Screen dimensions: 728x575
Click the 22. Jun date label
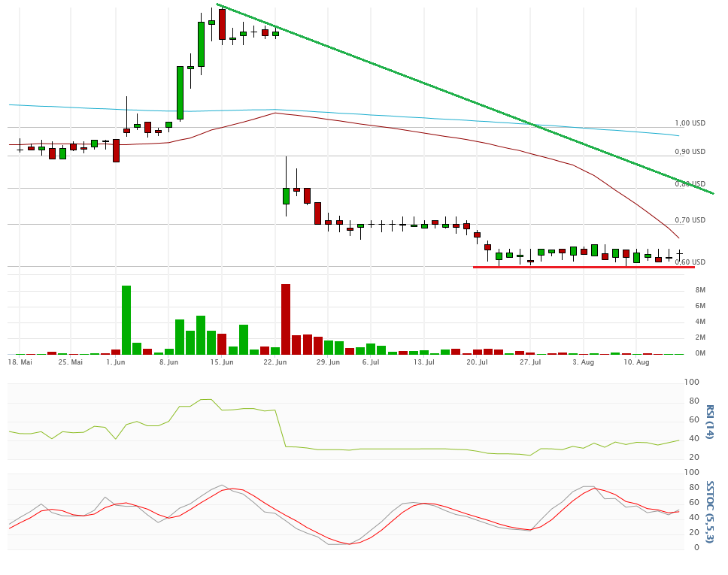275,362
